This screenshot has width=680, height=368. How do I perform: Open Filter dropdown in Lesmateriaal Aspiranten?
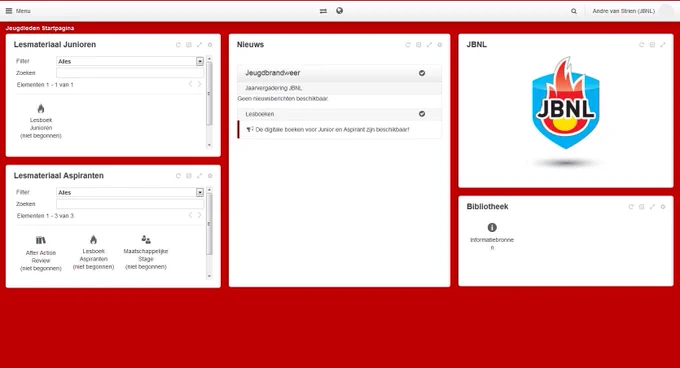(x=130, y=192)
